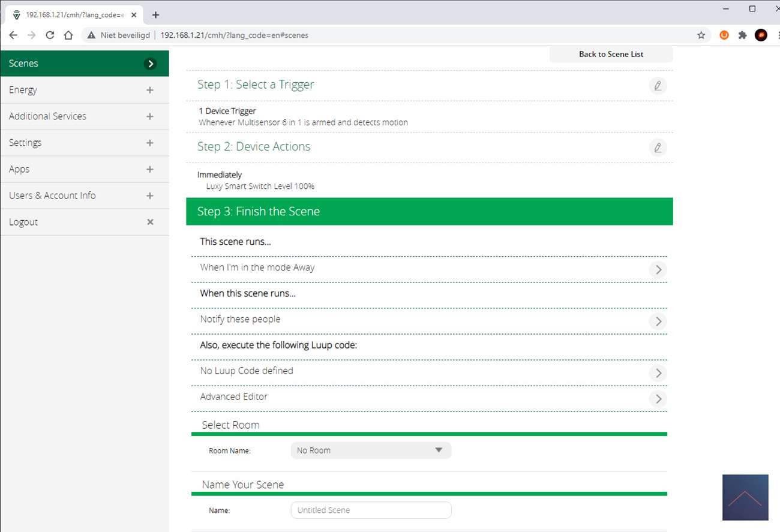Expand the Energy sidebar section
The image size is (780, 532).
[150, 90]
